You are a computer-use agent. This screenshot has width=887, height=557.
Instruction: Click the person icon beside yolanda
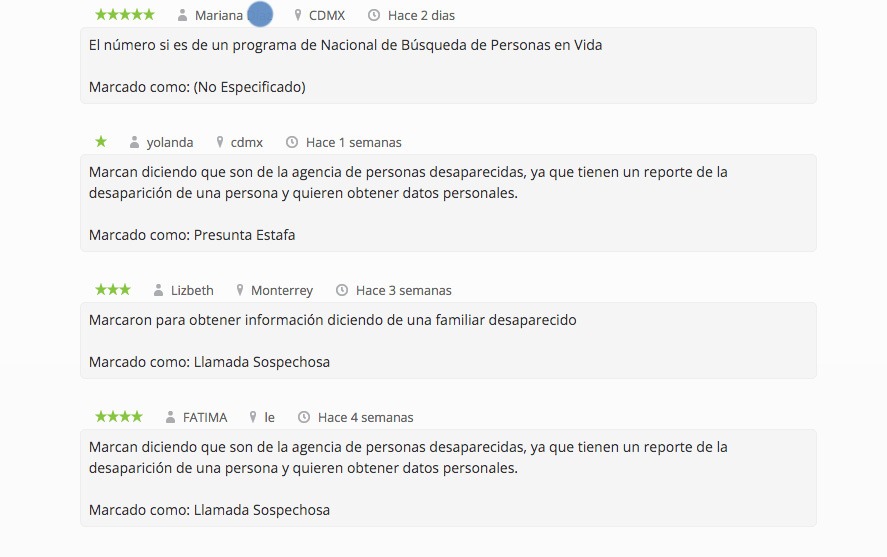(x=134, y=142)
